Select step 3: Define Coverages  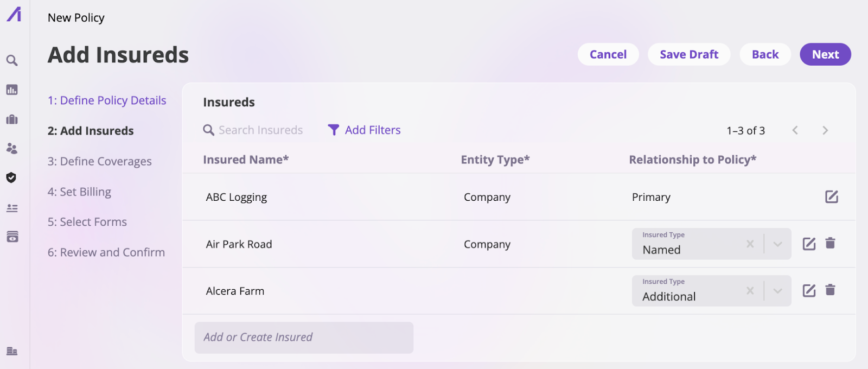[x=100, y=161]
